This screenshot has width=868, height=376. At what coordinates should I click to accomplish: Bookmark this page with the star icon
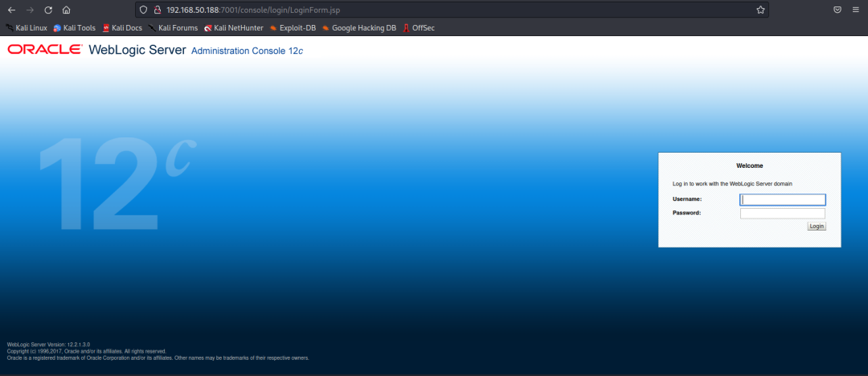pyautogui.click(x=759, y=10)
